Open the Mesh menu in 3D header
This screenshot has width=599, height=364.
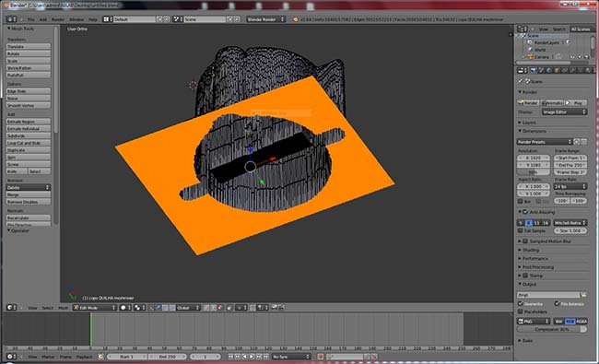click(x=63, y=308)
